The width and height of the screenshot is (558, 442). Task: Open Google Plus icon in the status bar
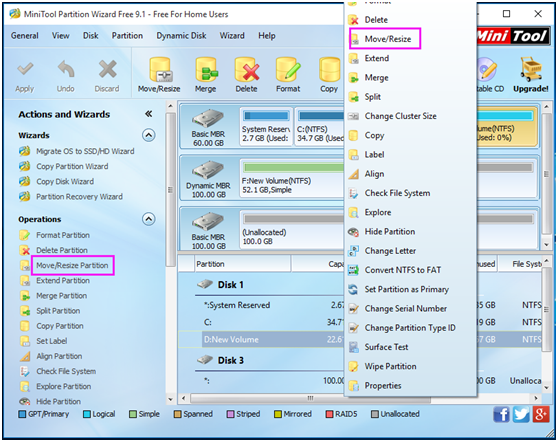click(x=541, y=415)
